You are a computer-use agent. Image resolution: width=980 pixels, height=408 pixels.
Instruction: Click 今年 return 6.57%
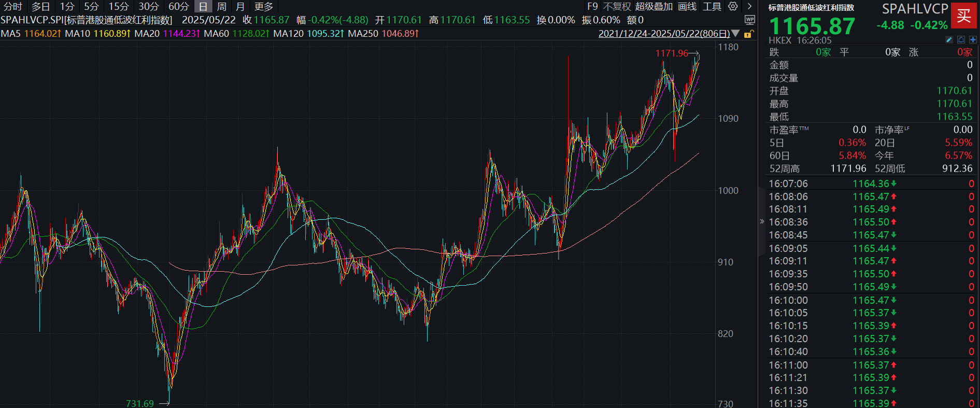[958, 156]
